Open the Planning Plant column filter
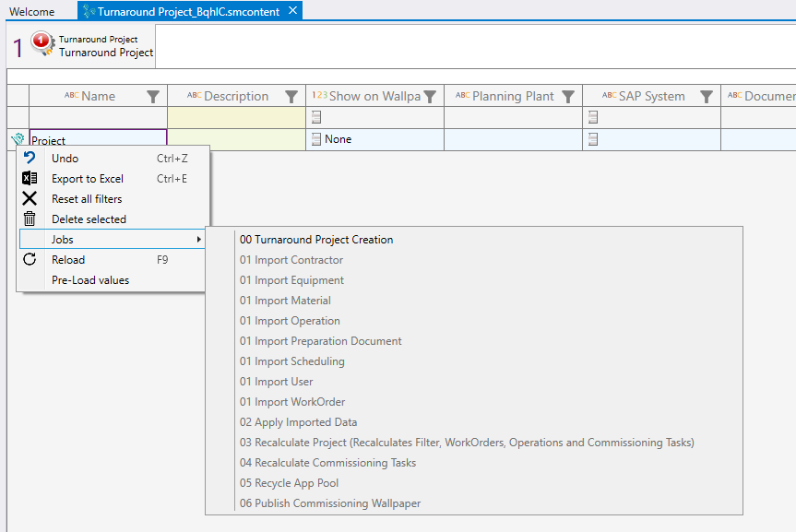This screenshot has width=796, height=532. [x=568, y=97]
